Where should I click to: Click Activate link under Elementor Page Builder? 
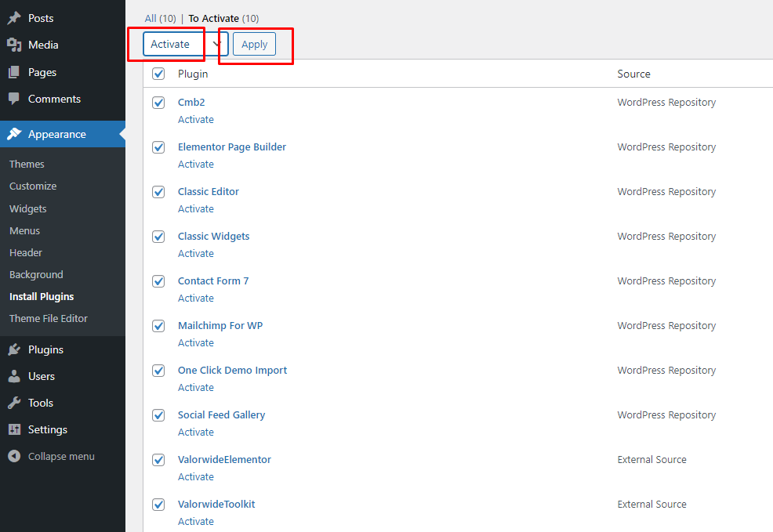[x=196, y=164]
